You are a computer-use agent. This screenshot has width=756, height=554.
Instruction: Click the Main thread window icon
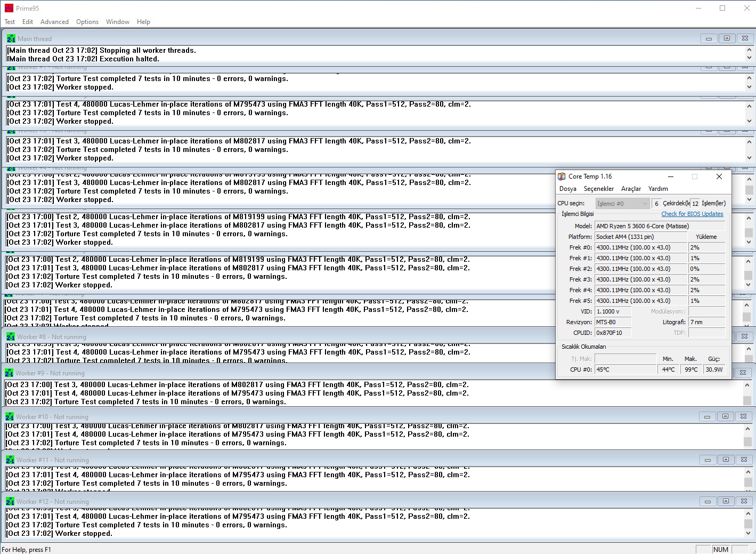[x=11, y=38]
